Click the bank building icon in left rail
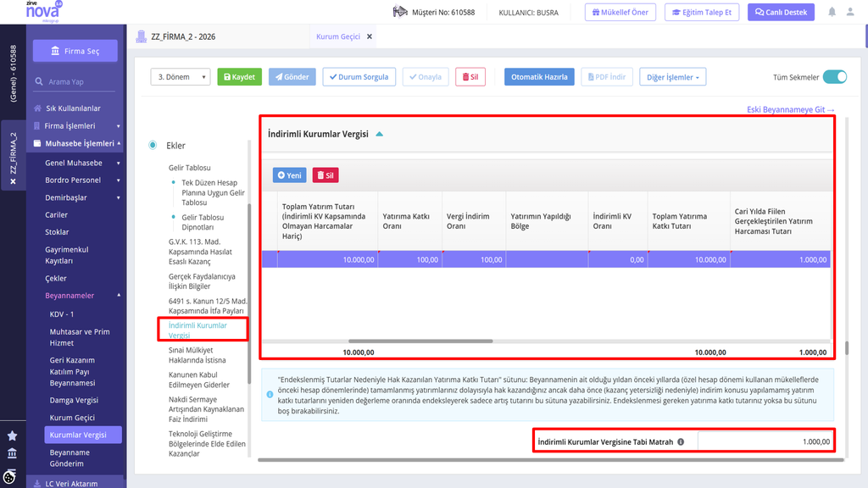The width and height of the screenshot is (868, 488). click(x=12, y=454)
